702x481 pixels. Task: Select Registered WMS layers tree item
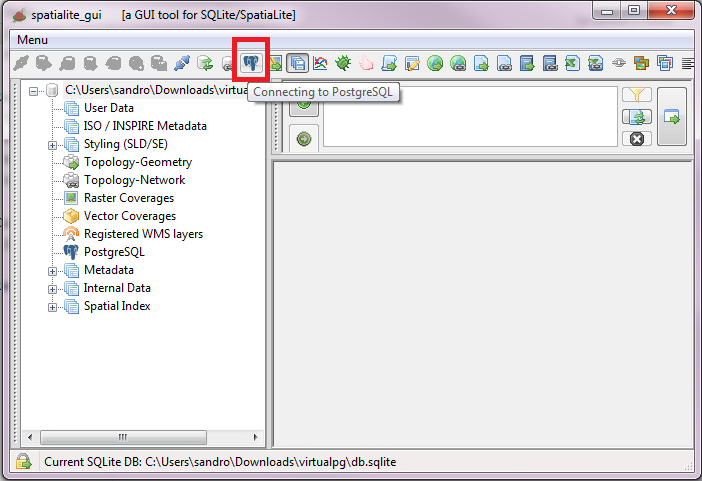[143, 234]
